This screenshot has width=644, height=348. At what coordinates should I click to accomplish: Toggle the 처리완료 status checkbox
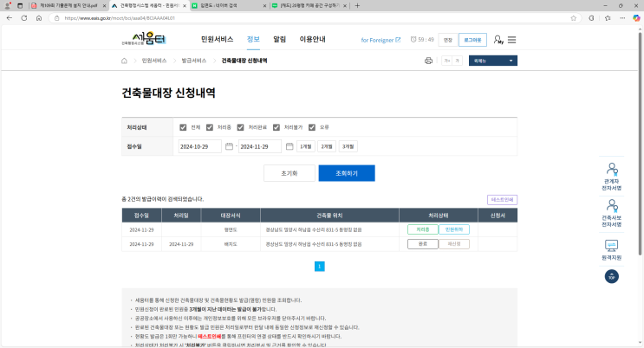point(240,127)
